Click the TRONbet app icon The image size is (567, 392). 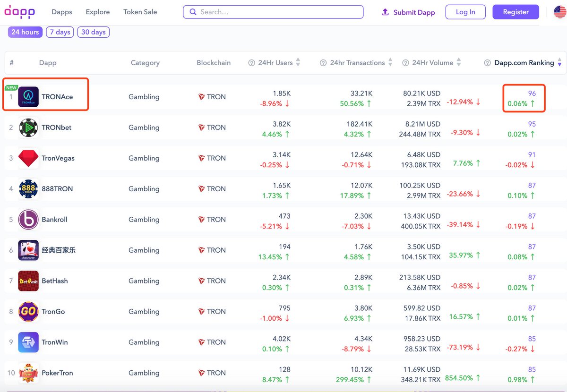click(x=28, y=128)
